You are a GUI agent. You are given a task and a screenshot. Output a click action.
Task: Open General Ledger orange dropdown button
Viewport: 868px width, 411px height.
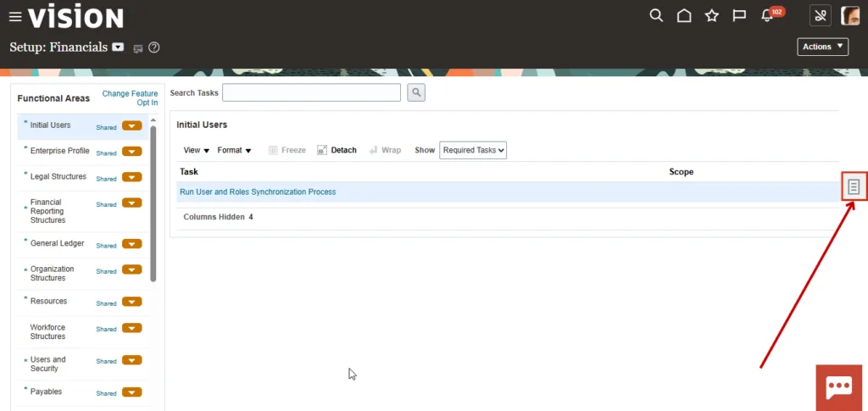coord(131,244)
